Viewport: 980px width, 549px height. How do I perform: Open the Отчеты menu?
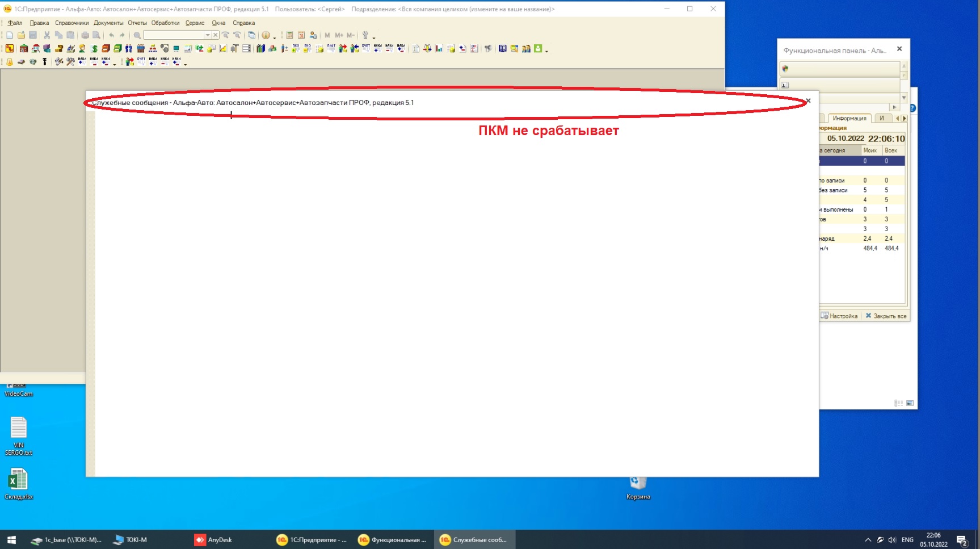(137, 23)
